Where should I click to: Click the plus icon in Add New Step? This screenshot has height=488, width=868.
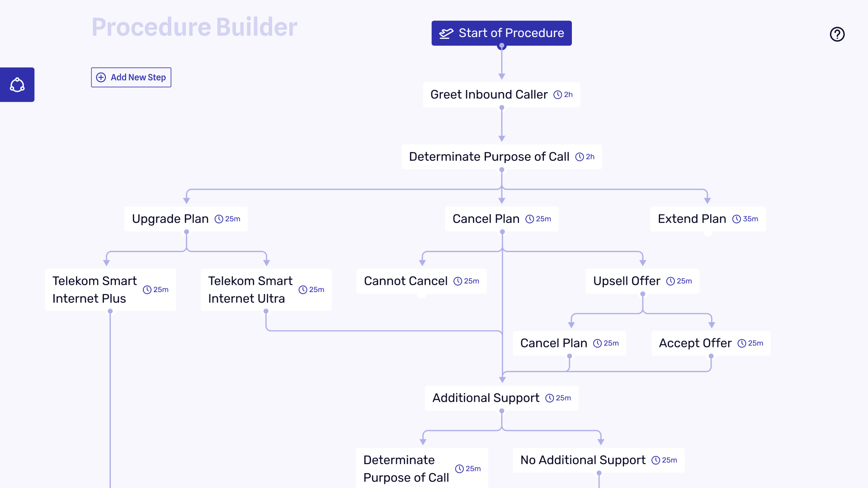coord(102,77)
